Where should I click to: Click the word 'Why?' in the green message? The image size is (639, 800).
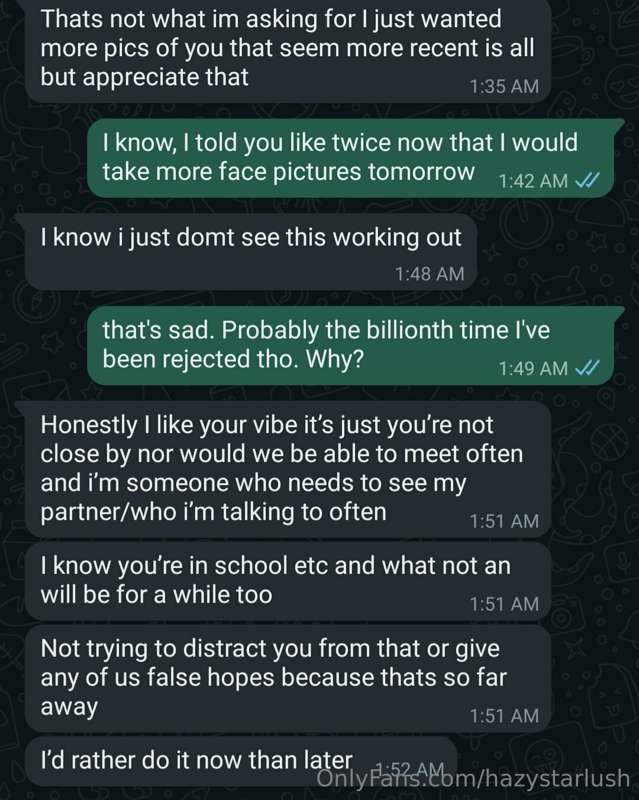[334, 360]
